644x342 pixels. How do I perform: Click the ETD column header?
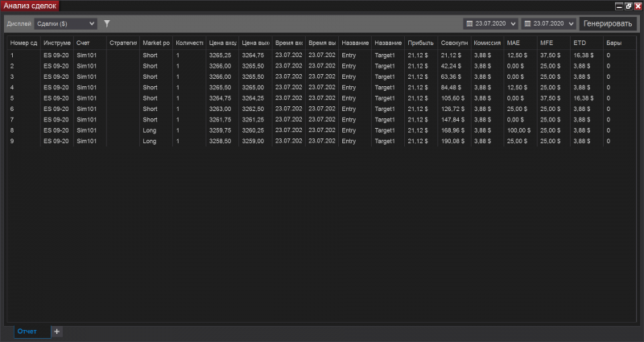coord(587,43)
